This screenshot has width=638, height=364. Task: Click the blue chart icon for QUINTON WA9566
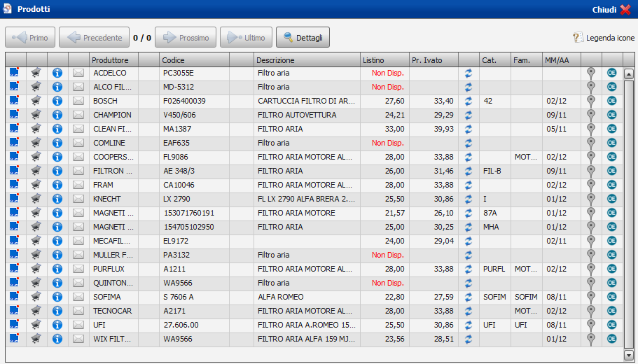(x=15, y=283)
